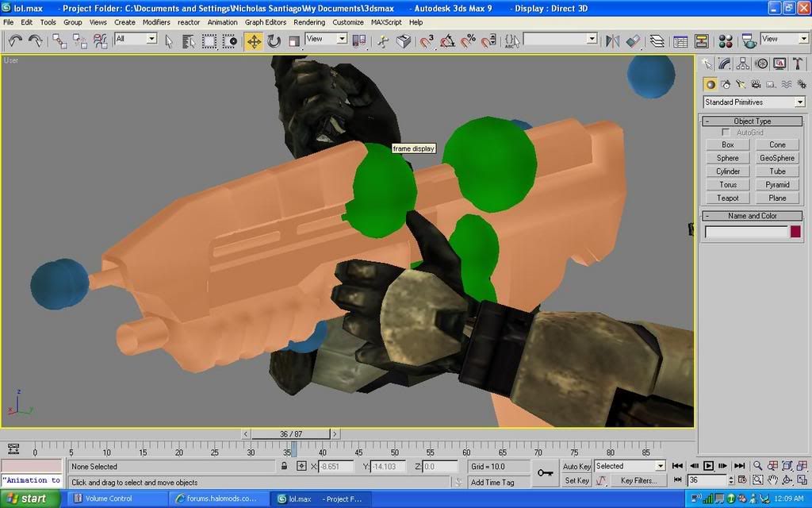The image size is (812, 508).
Task: Select the Lights category icon
Action: [741, 84]
